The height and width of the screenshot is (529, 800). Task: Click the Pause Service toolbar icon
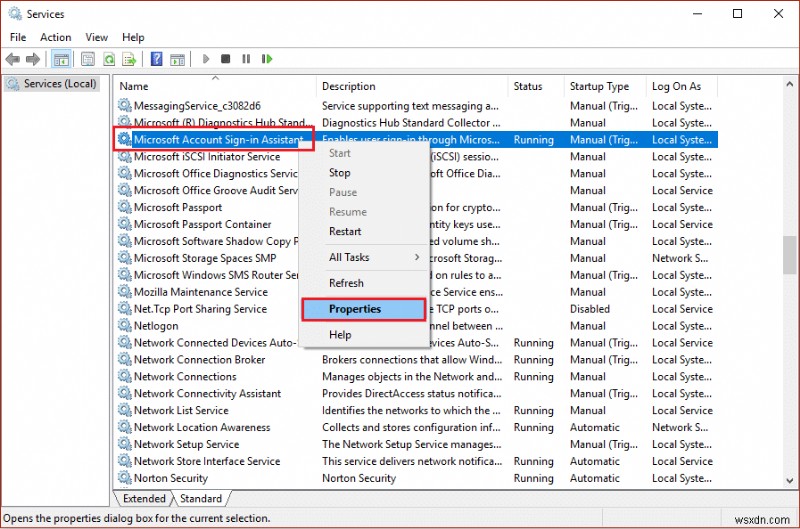click(x=246, y=59)
